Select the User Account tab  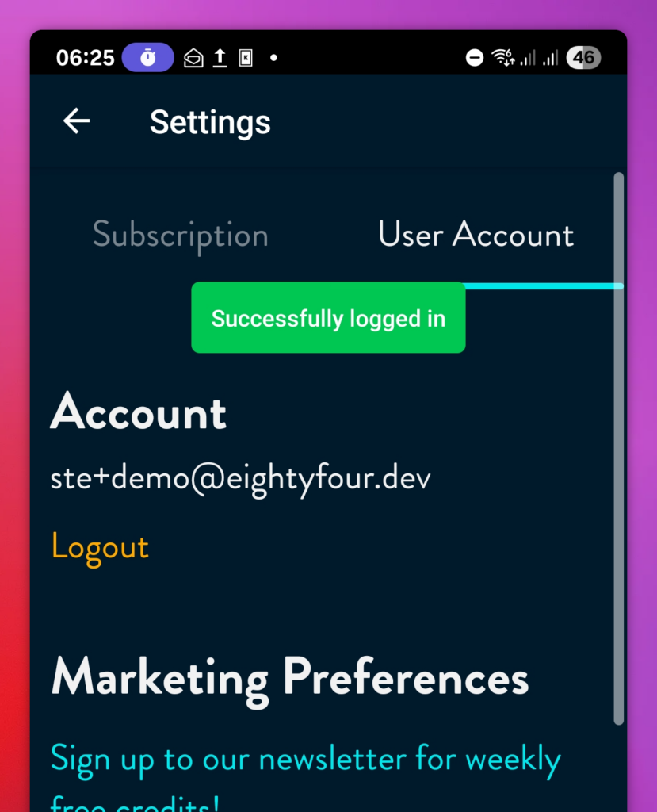point(476,235)
